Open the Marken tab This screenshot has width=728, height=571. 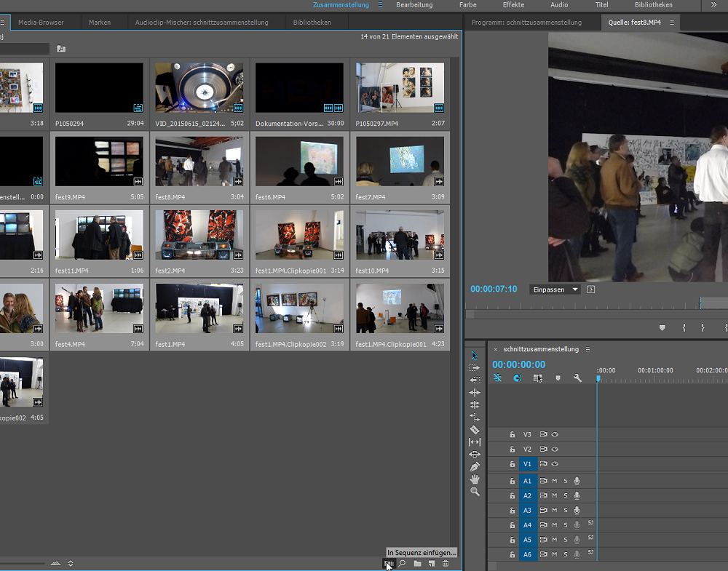[x=100, y=23]
